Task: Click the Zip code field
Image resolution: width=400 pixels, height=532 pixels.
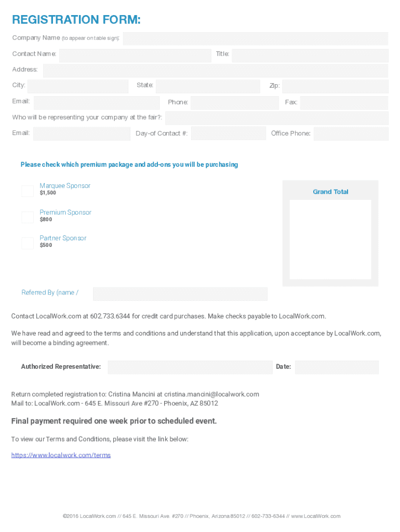Action: [335, 86]
